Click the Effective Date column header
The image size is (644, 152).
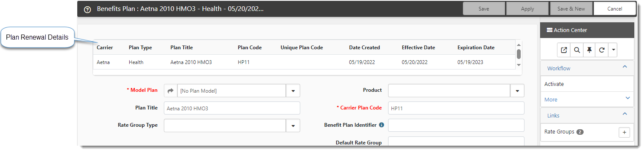tap(418, 48)
